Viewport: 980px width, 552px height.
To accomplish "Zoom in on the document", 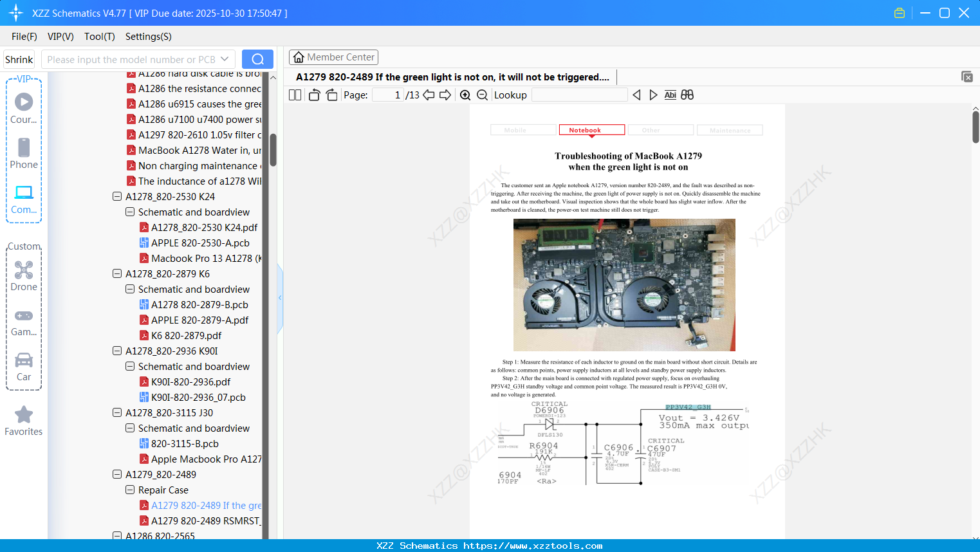I will (x=465, y=95).
